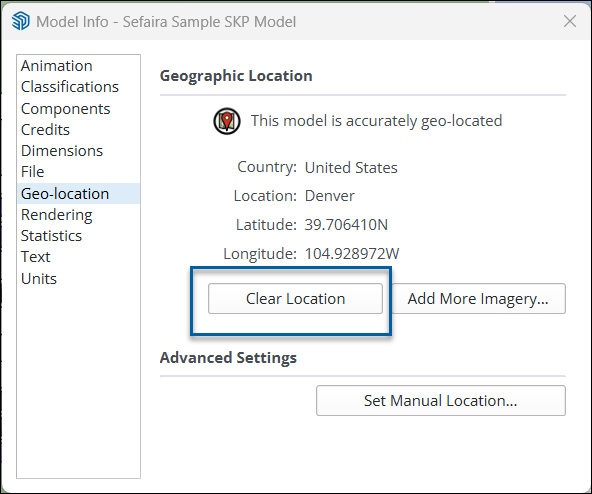This screenshot has height=494, width=592.
Task: Click the Clear Location button
Action: (295, 298)
